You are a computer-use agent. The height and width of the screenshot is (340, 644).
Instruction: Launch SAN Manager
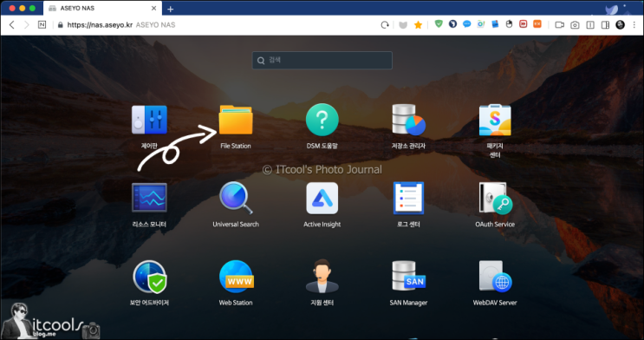pos(408,276)
